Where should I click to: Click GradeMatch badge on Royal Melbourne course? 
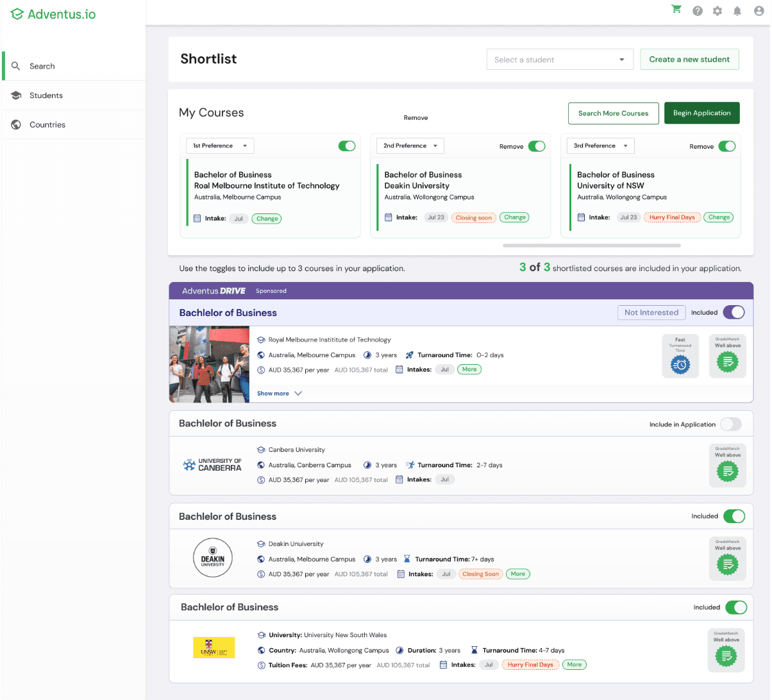coord(728,356)
